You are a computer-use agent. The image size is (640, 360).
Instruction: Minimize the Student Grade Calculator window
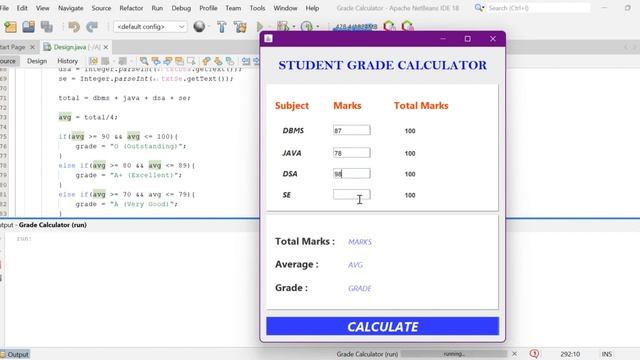(x=443, y=39)
